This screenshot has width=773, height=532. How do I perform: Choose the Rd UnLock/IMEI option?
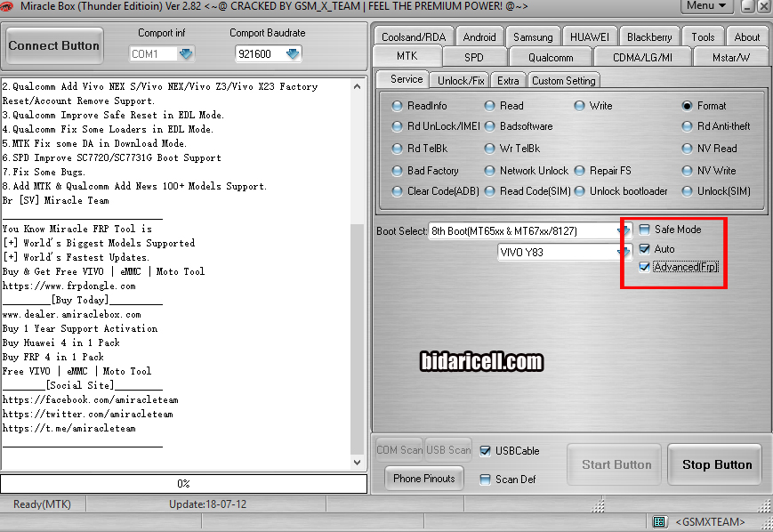[435, 126]
